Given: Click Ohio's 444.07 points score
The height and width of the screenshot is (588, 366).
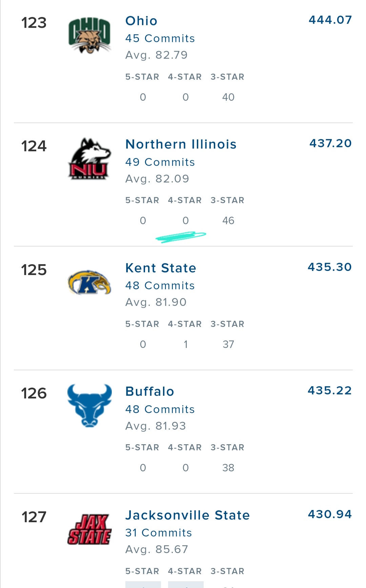Looking at the screenshot, I should pyautogui.click(x=330, y=20).
